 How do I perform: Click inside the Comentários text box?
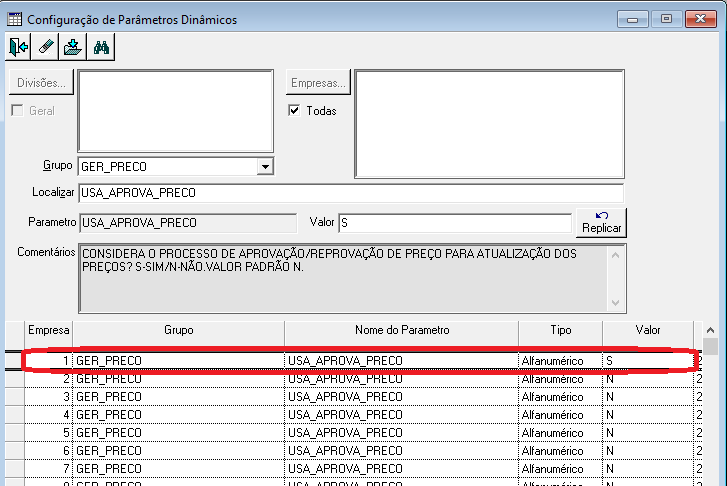pyautogui.click(x=343, y=278)
